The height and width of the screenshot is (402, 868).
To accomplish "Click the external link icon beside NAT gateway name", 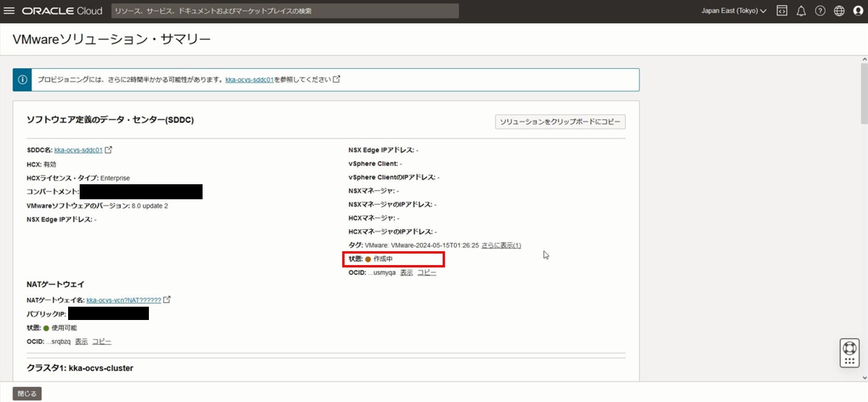I will (x=167, y=300).
